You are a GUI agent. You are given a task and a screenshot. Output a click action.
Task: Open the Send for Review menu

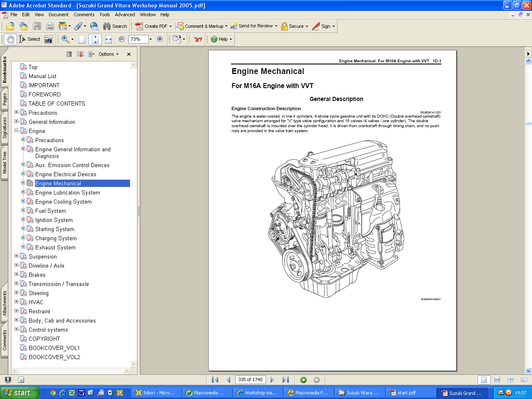(254, 26)
